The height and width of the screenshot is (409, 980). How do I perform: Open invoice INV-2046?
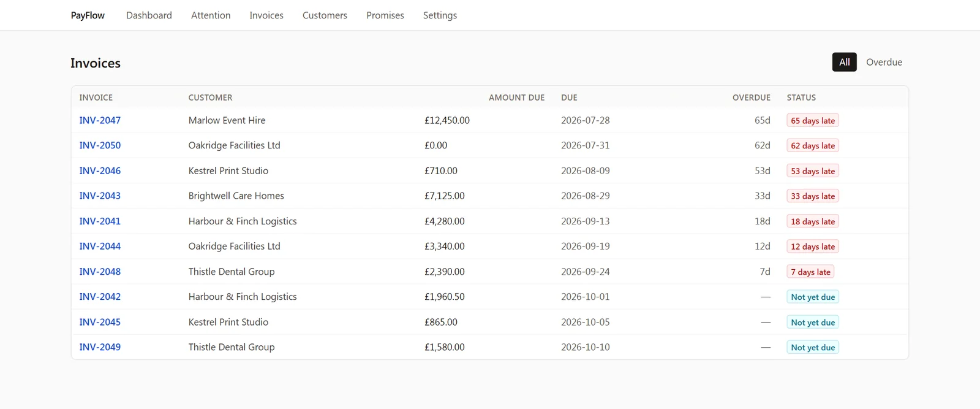pyautogui.click(x=100, y=170)
